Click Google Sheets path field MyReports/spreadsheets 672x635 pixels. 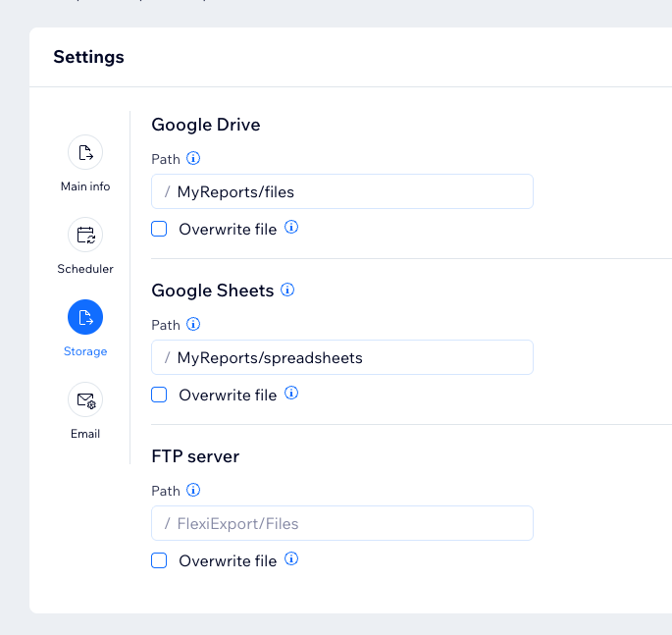342,357
